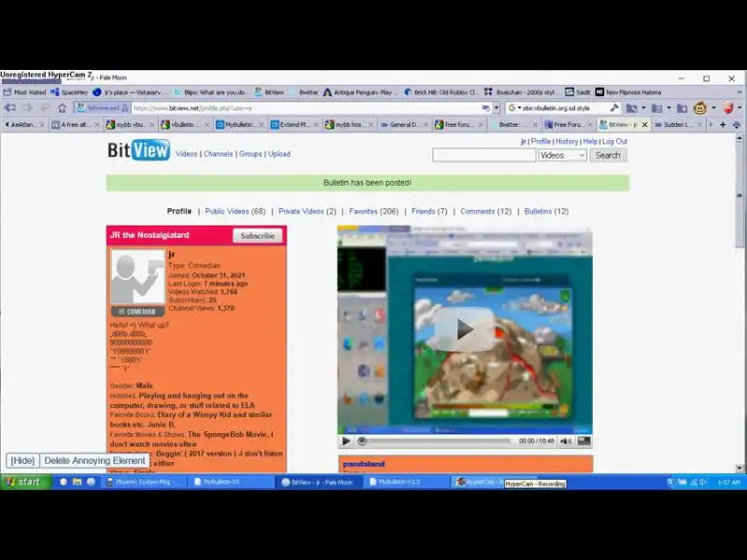Screen dimensions: 747x560
Task: Focus the BitView search text field
Action: click(x=484, y=155)
